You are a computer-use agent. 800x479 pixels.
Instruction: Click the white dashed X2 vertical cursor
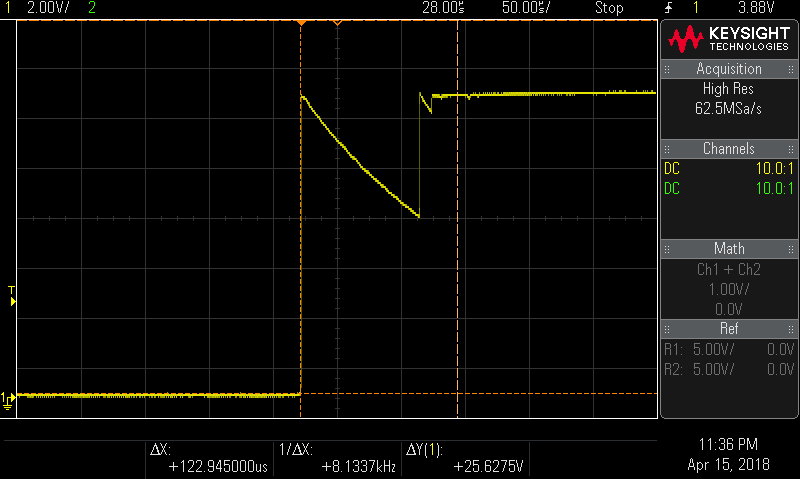[x=457, y=250]
